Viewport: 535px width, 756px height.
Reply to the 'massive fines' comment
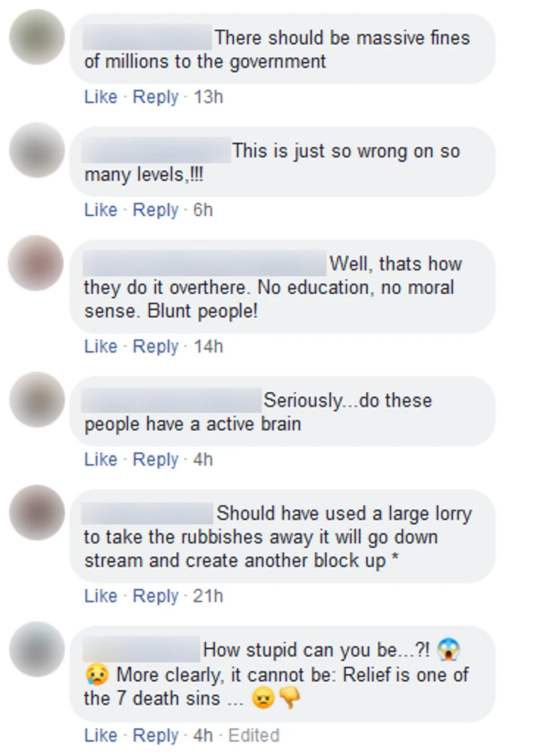pyautogui.click(x=155, y=97)
